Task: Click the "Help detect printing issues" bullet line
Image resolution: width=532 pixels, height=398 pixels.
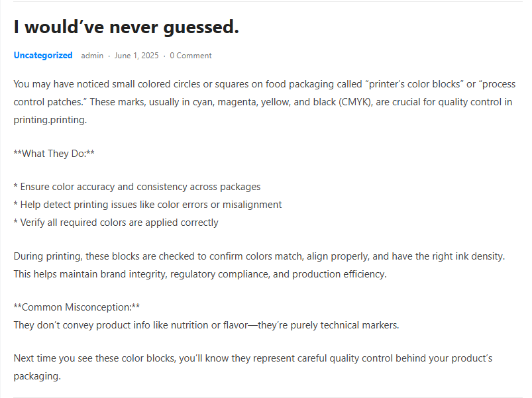Action: [x=148, y=205]
